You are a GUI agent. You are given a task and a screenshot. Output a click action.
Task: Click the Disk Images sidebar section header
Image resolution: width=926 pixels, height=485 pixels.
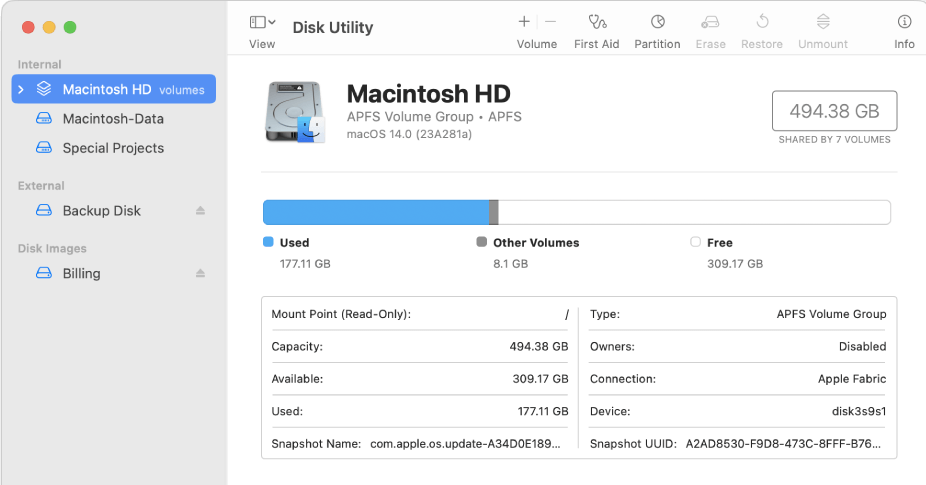tap(52, 249)
